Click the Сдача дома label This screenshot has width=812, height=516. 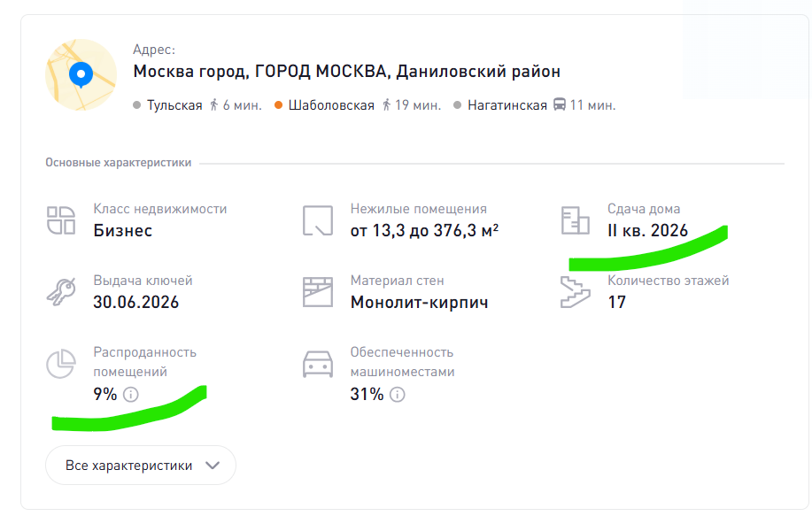(x=644, y=209)
